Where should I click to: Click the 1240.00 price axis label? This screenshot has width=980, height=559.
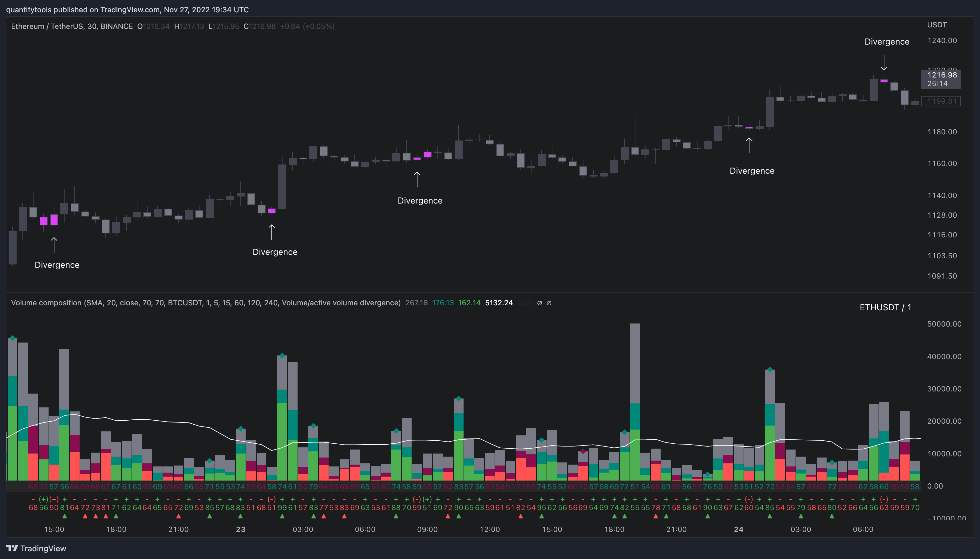coord(942,41)
